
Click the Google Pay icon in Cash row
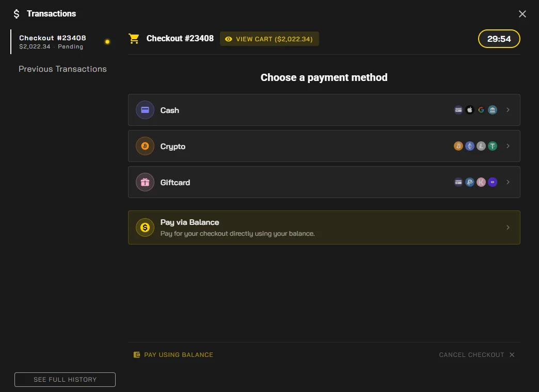pos(481,110)
